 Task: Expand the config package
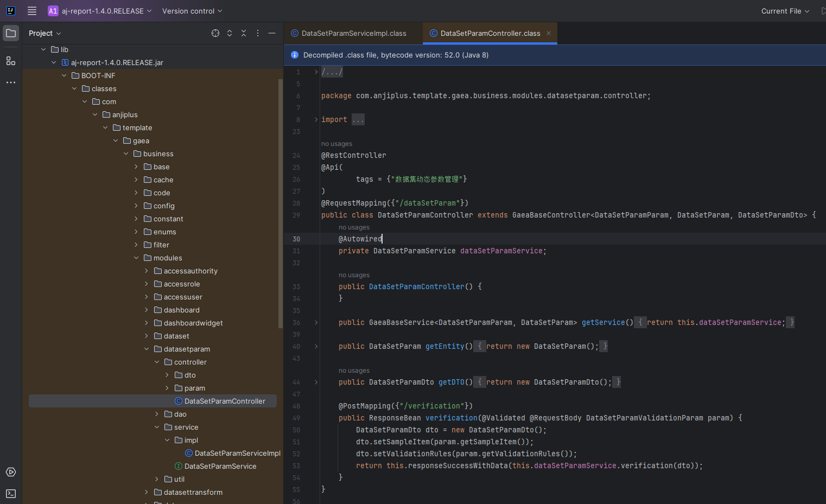tap(136, 206)
